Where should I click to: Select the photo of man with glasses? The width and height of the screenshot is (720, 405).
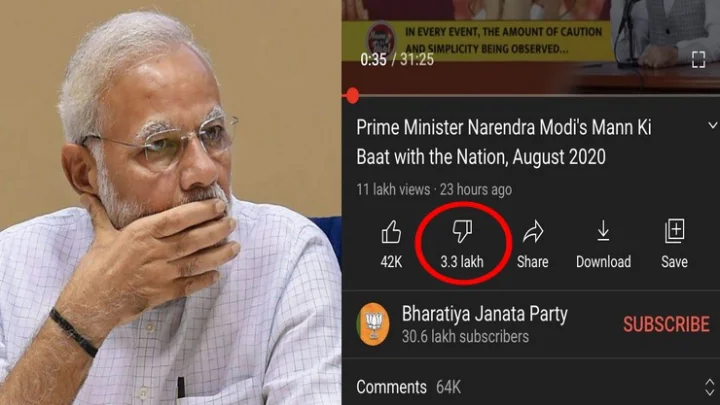click(x=170, y=202)
